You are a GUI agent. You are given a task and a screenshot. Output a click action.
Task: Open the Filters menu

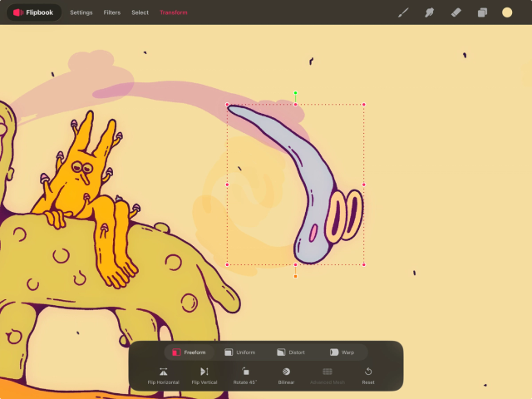pos(111,12)
